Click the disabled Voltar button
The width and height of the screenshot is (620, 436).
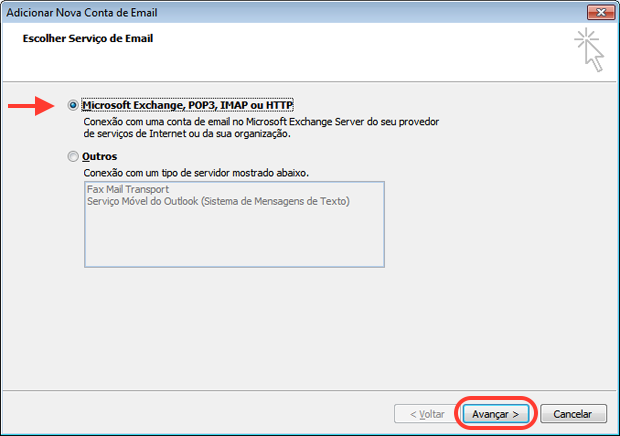[427, 414]
